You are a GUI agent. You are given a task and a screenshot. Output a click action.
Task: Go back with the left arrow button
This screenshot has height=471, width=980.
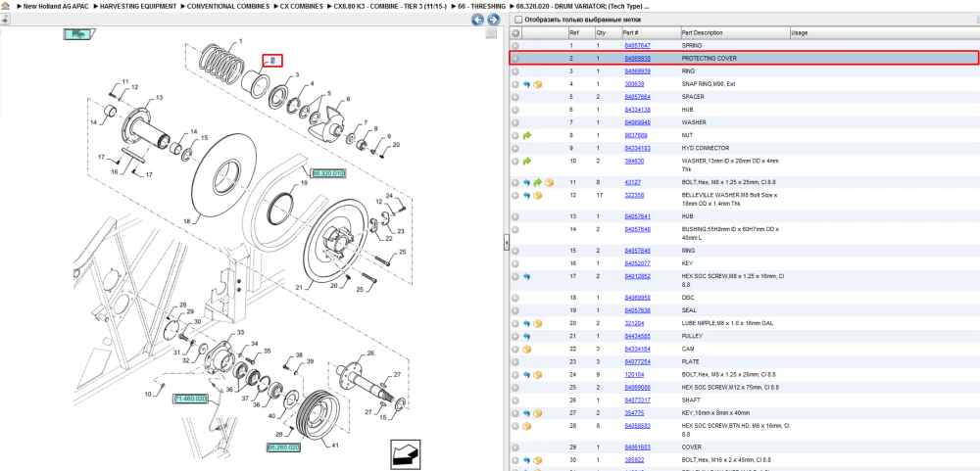tap(477, 20)
